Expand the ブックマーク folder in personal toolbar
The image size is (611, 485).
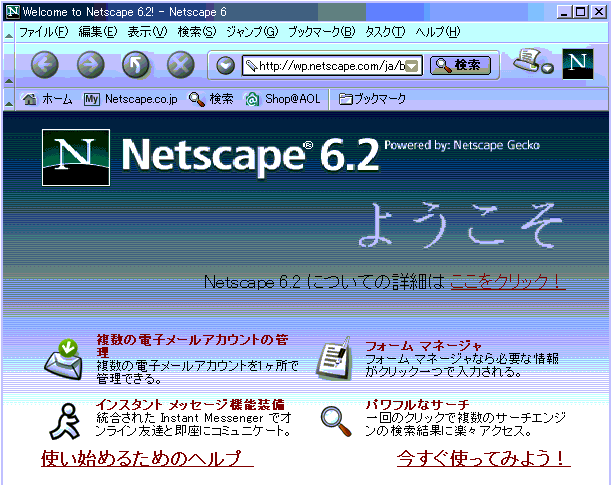pos(372,99)
